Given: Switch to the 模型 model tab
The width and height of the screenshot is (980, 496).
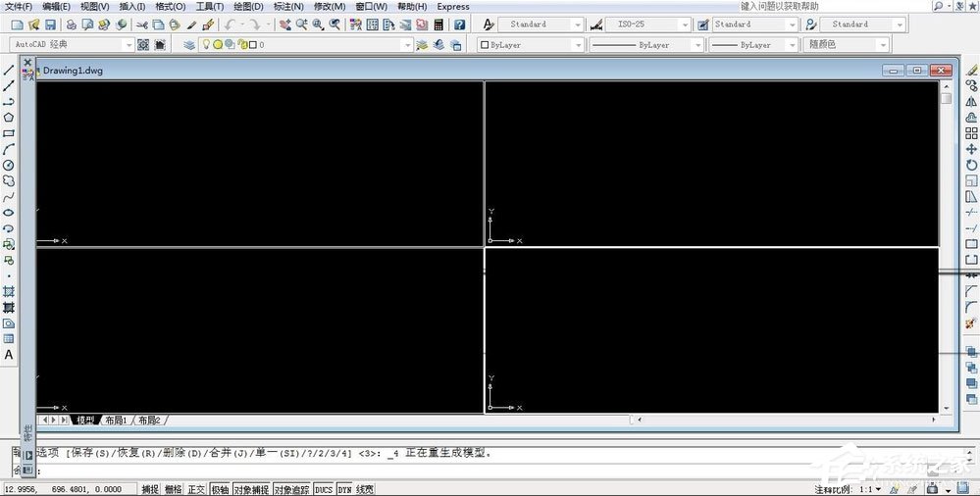Looking at the screenshot, I should 85,421.
